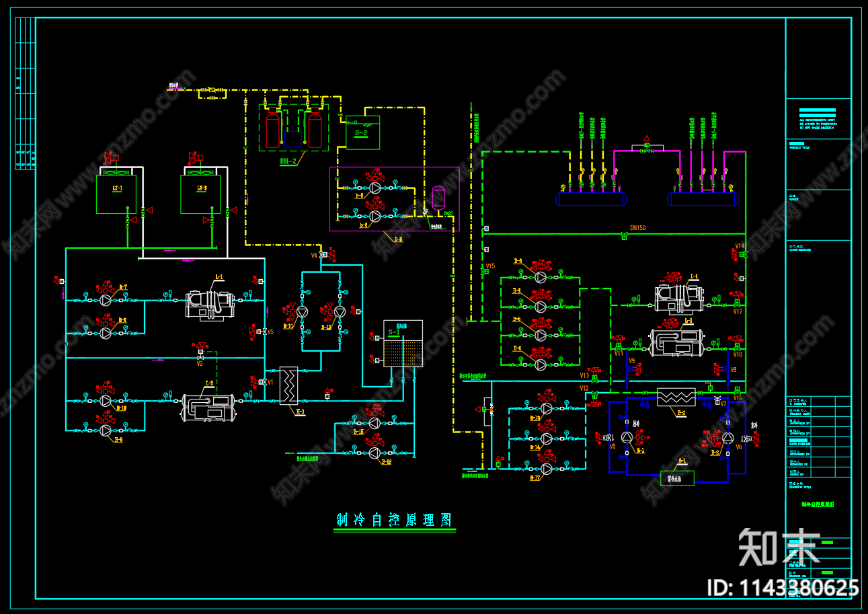Screen dimensions: 868x614
Task: Pick the B-7 pump symbol
Action: (x=106, y=301)
